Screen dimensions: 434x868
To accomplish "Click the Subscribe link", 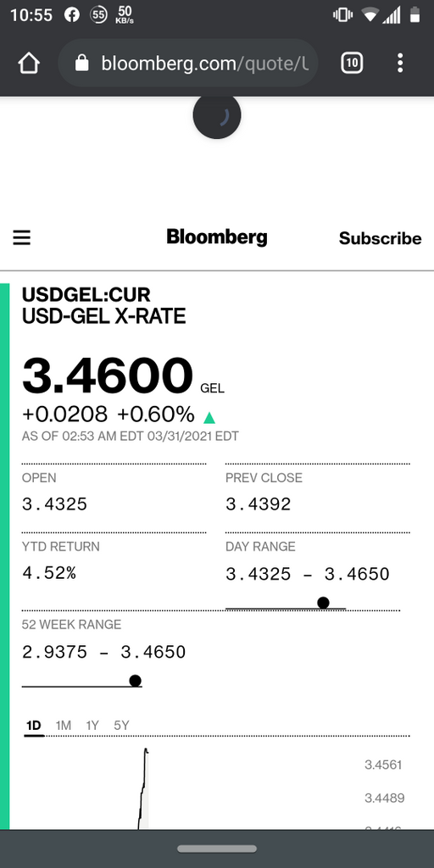I will coord(381,238).
